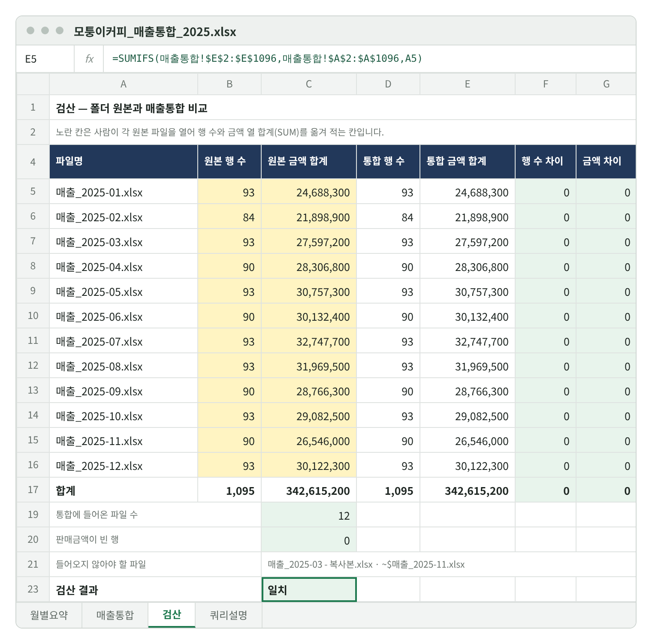652x644 pixels.
Task: Click 32,747,700 in 통합 금액 합계 column
Action: point(468,341)
